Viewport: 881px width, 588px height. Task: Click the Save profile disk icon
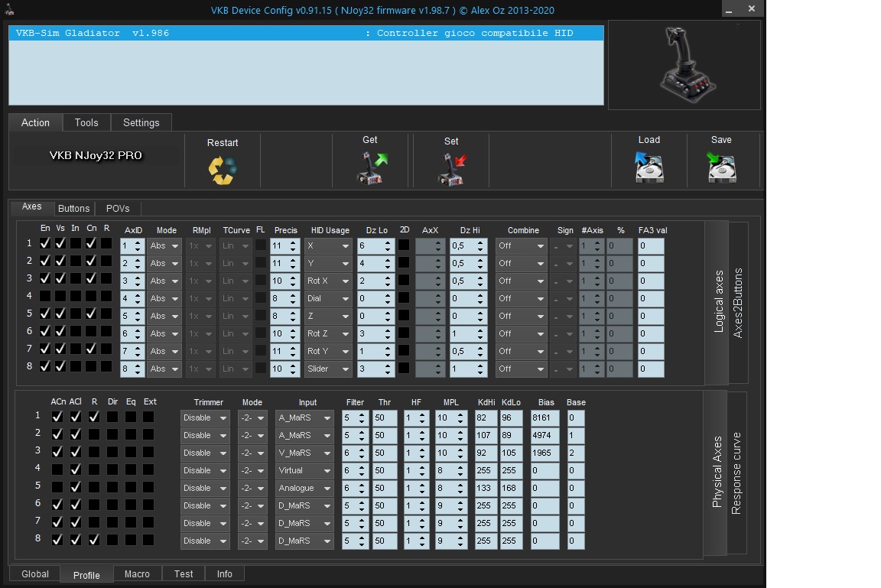click(x=721, y=167)
